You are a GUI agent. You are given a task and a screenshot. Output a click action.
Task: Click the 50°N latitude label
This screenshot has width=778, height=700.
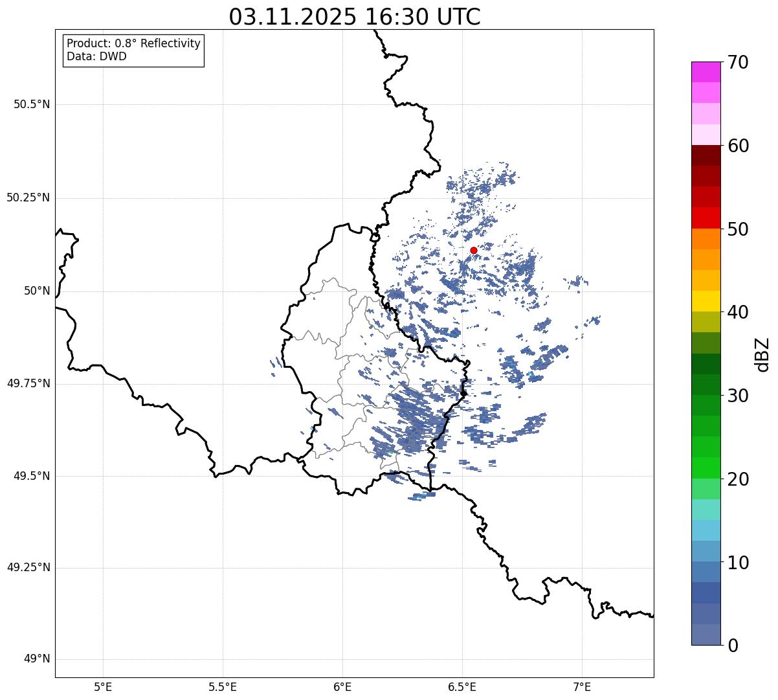coord(37,291)
